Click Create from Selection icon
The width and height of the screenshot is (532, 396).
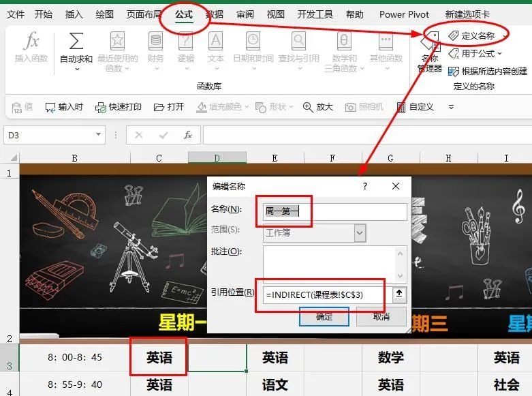click(x=454, y=72)
